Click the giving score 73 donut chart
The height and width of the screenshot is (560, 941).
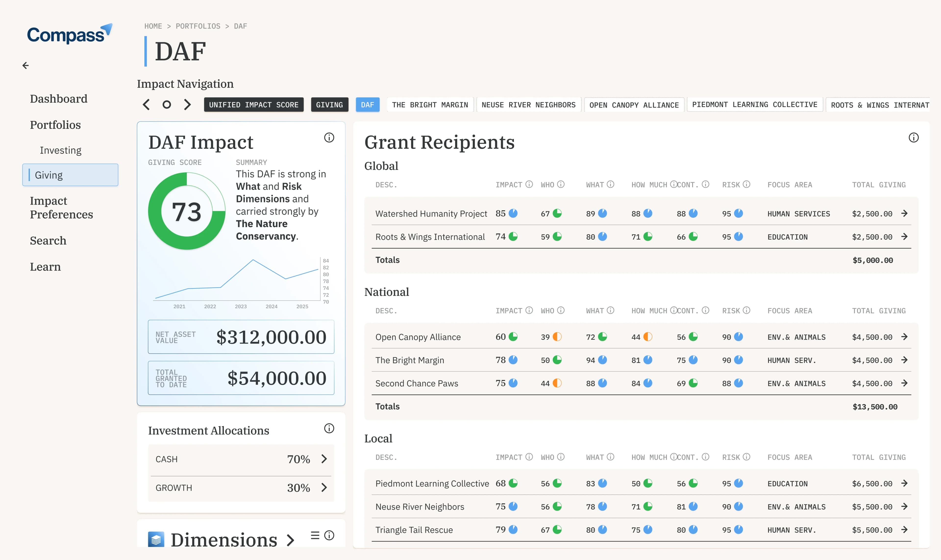pos(187,211)
